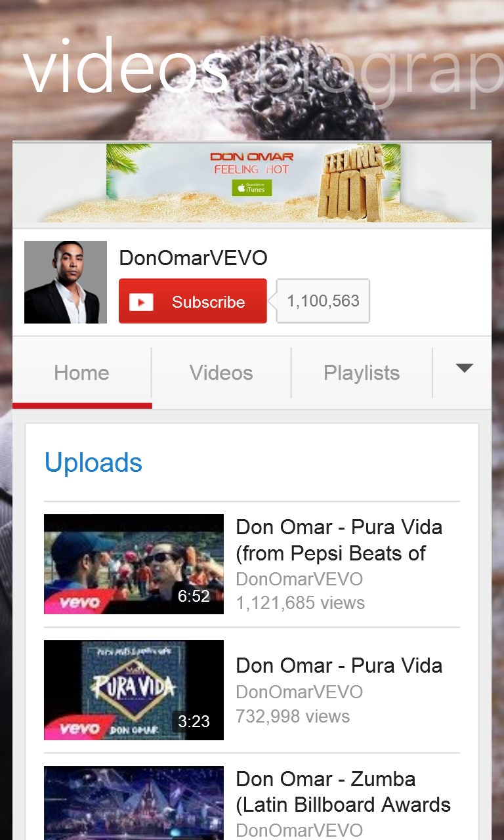This screenshot has width=504, height=840.
Task: Click the Feeling Hot sand logo
Action: [351, 183]
